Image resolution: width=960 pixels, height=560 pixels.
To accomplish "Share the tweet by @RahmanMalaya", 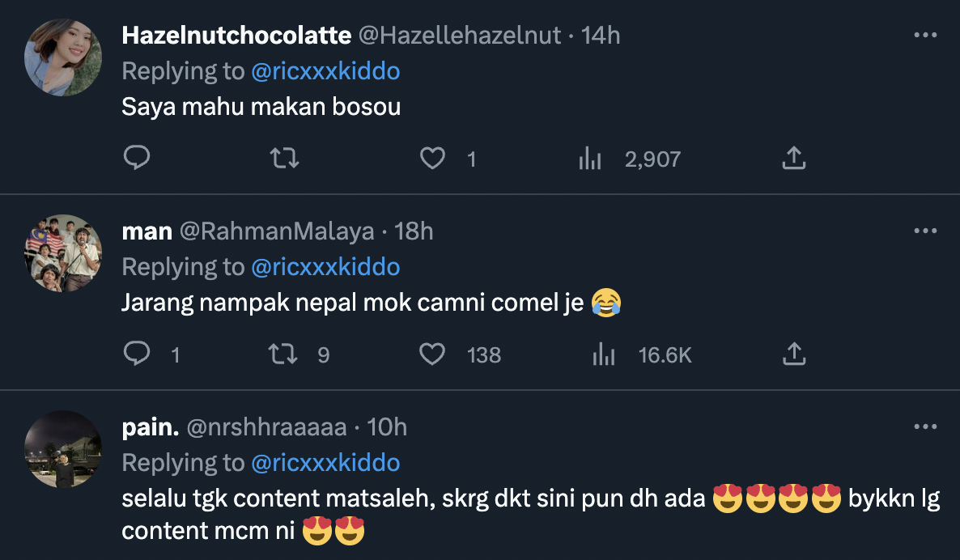I will click(x=793, y=354).
